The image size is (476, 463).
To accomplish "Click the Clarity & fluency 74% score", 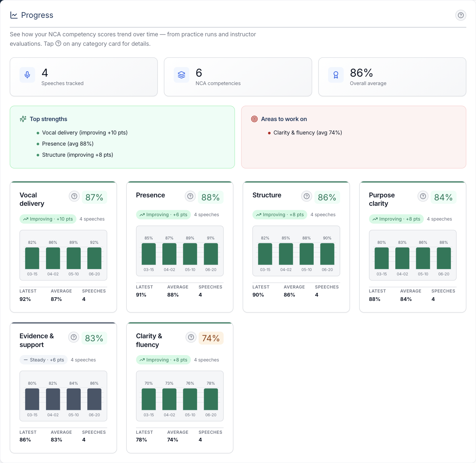I will (x=211, y=338).
